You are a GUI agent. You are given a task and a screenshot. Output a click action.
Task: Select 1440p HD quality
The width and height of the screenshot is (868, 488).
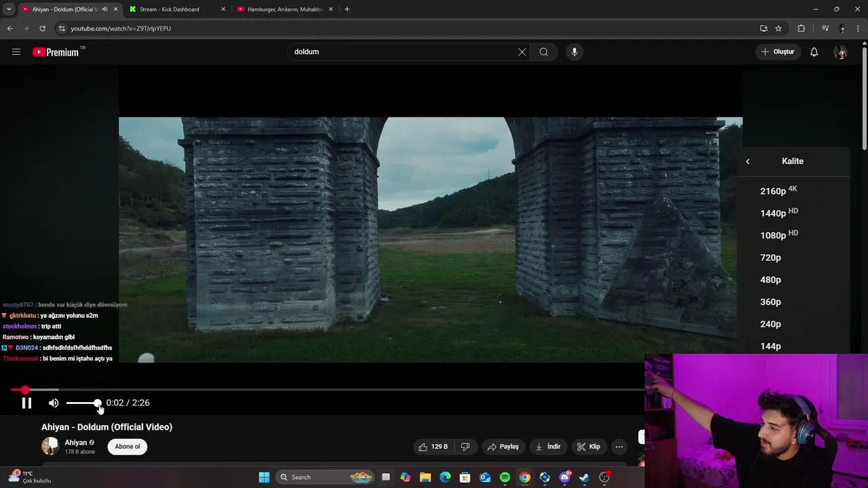click(793, 213)
